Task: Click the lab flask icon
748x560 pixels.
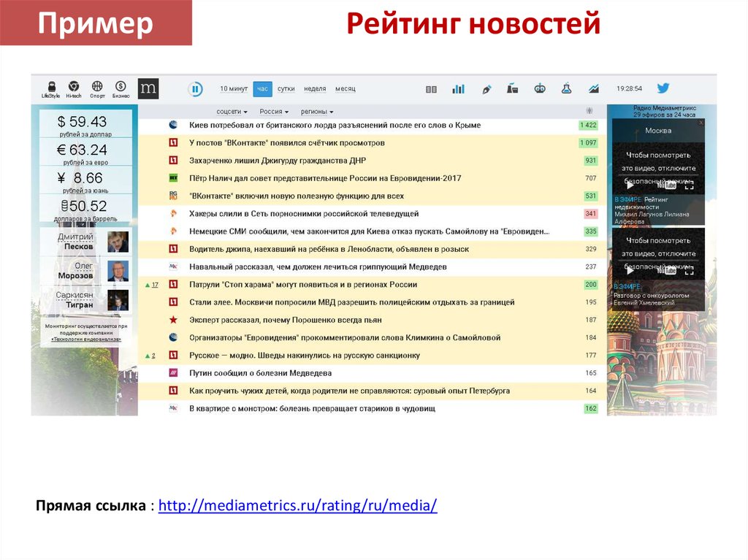Action: (x=565, y=89)
